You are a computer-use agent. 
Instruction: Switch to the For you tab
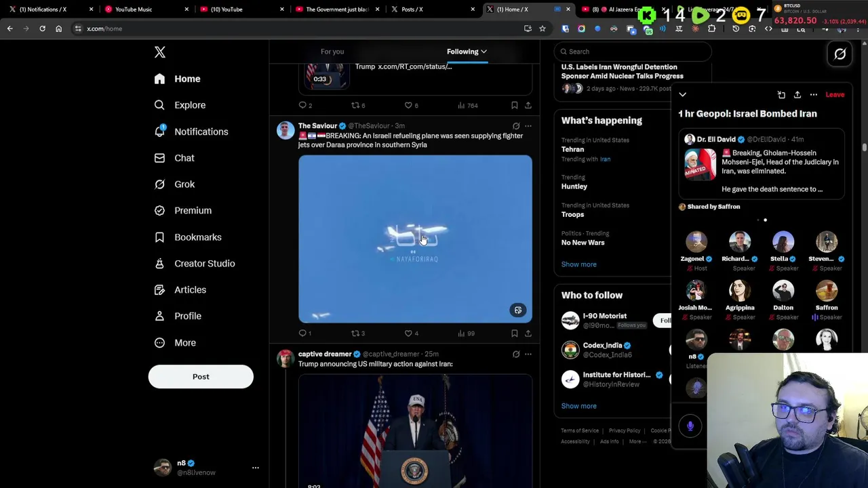[x=332, y=52]
